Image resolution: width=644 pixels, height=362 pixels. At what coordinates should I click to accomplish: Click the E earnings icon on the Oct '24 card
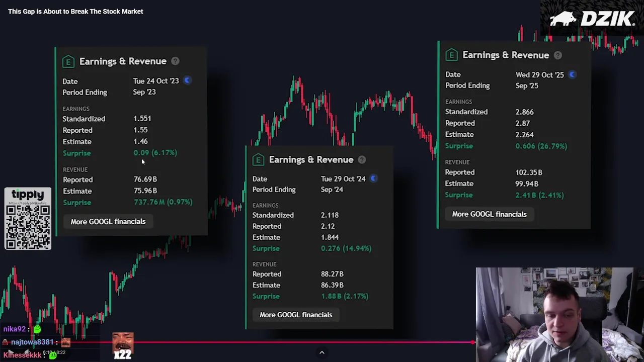click(x=258, y=160)
